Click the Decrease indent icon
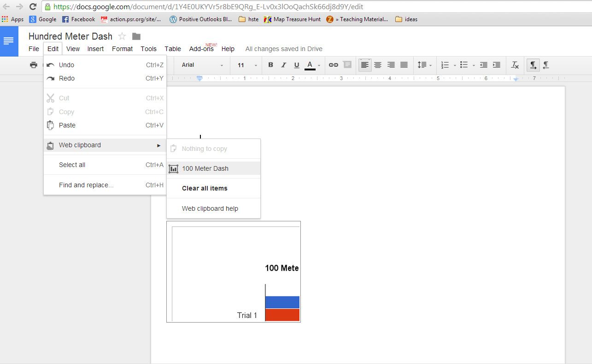The image size is (592, 364). [x=483, y=65]
